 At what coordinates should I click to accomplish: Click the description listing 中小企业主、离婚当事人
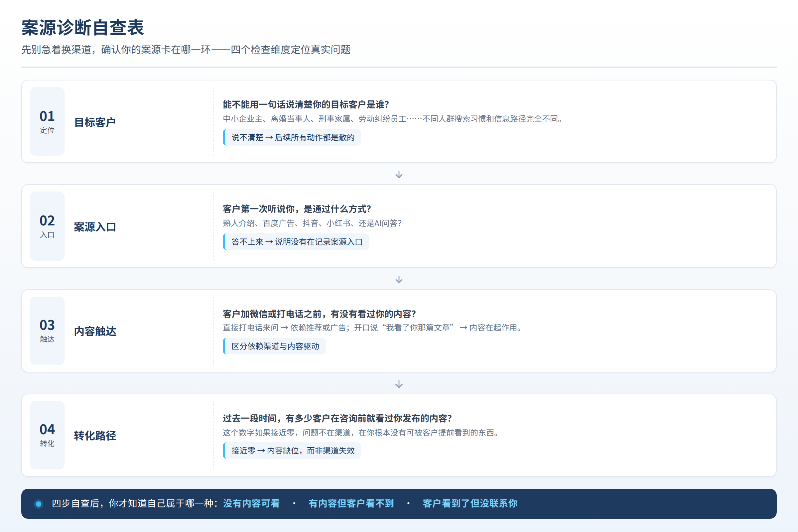(x=394, y=119)
